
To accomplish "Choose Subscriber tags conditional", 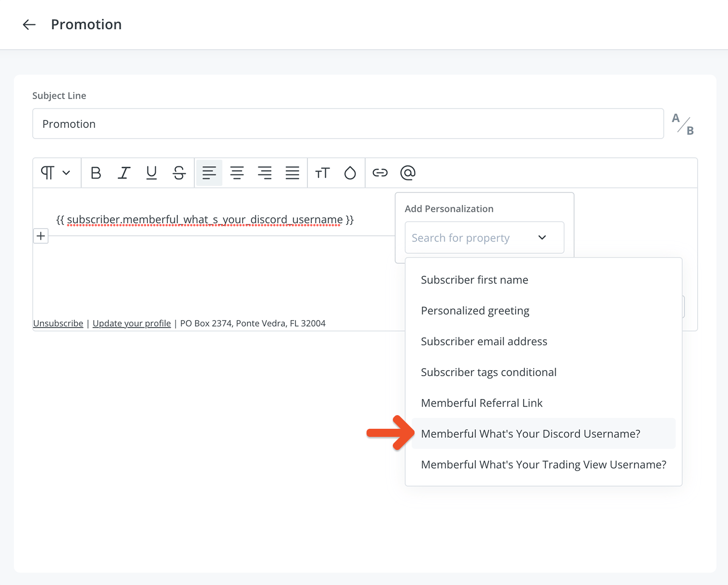I will coord(543,372).
